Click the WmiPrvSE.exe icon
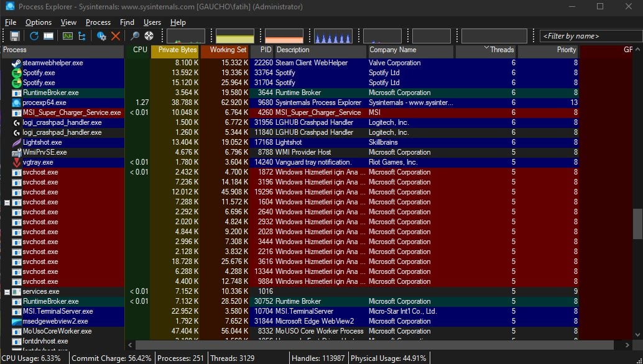This screenshot has height=364, width=643. click(16, 152)
